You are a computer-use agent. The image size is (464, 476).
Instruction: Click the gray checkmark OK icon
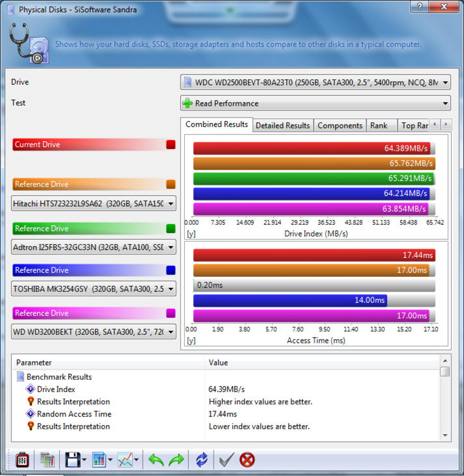click(x=227, y=460)
